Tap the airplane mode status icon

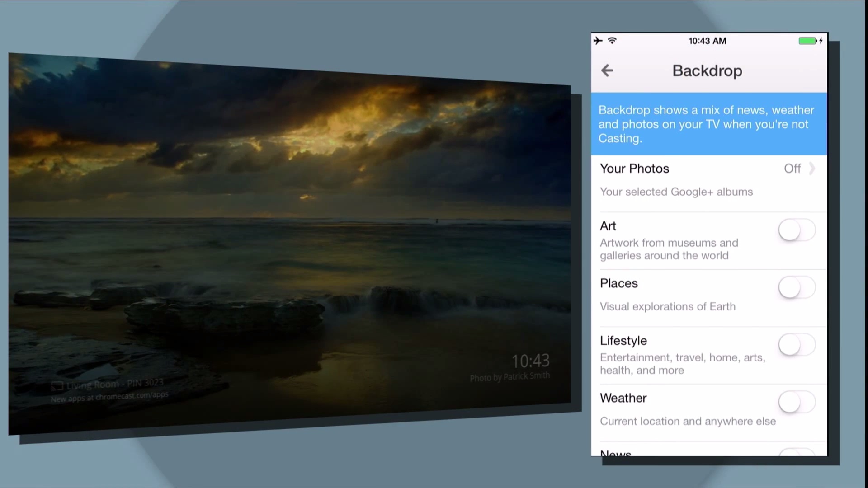[x=598, y=41]
